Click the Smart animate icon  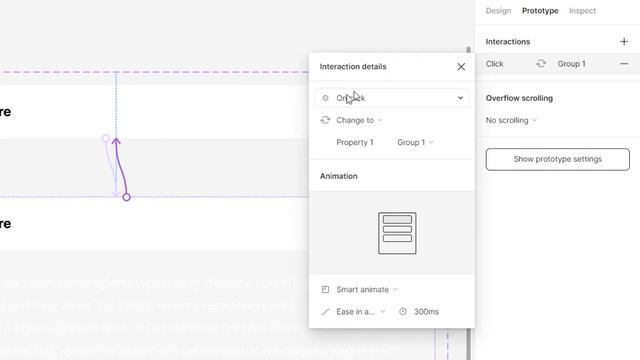[x=325, y=289]
